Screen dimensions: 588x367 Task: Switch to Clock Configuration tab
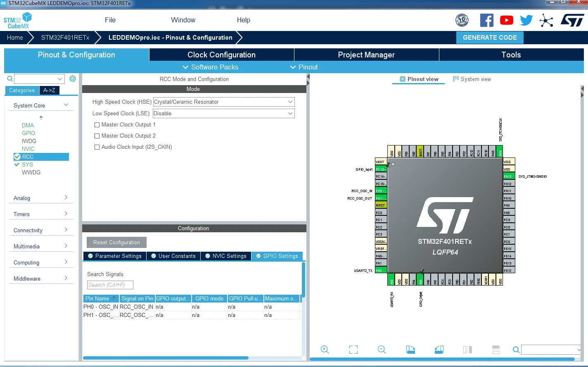(222, 55)
